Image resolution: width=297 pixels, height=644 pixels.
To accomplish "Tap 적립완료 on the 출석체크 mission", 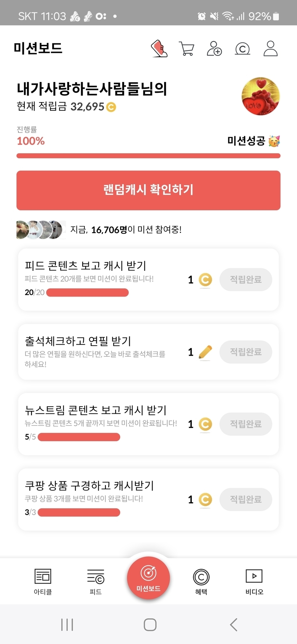I will [x=245, y=352].
